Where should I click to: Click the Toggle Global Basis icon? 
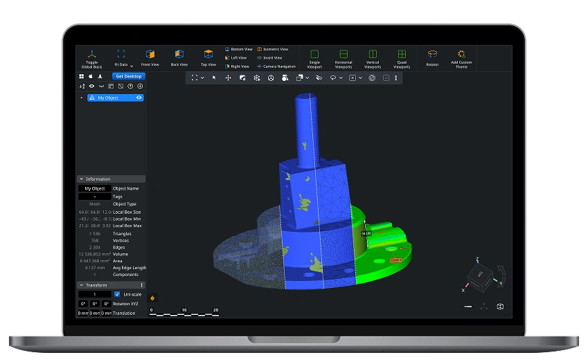click(91, 54)
